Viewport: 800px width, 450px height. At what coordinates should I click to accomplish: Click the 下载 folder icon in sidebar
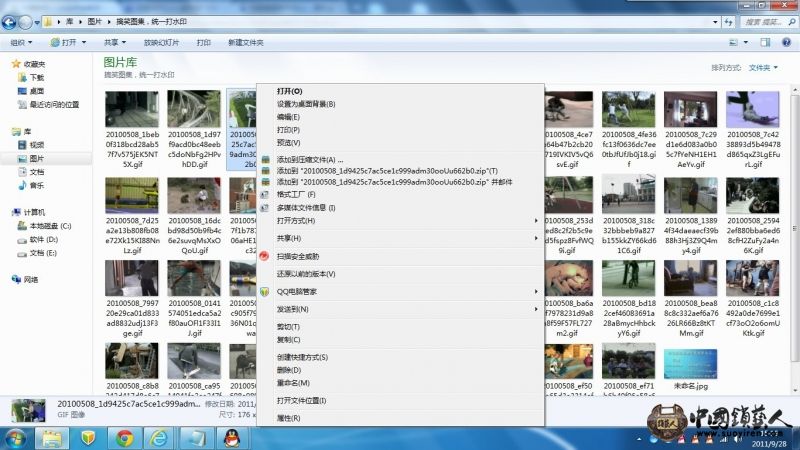pyautogui.click(x=22, y=77)
